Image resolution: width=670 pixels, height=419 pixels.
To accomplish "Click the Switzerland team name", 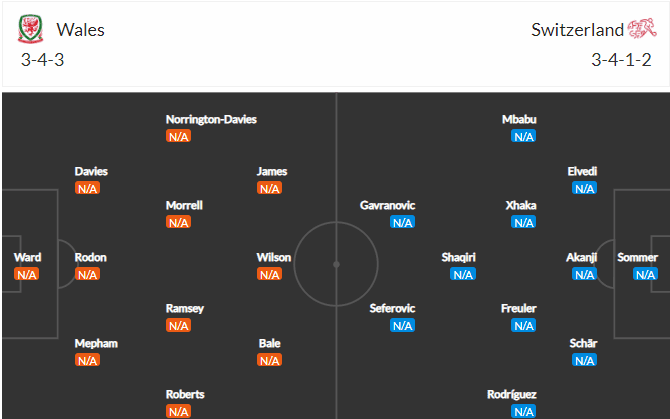I will [577, 30].
